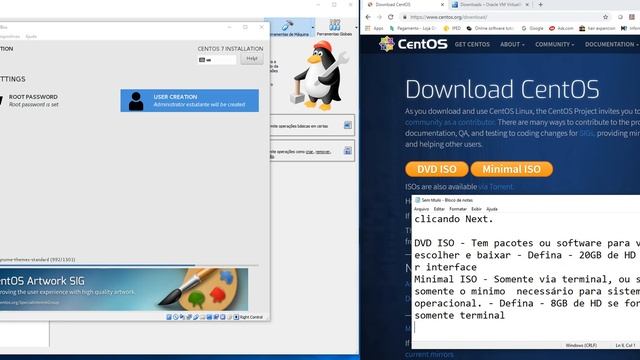
Task: Click the Help button in CentOS installer
Action: (251, 59)
